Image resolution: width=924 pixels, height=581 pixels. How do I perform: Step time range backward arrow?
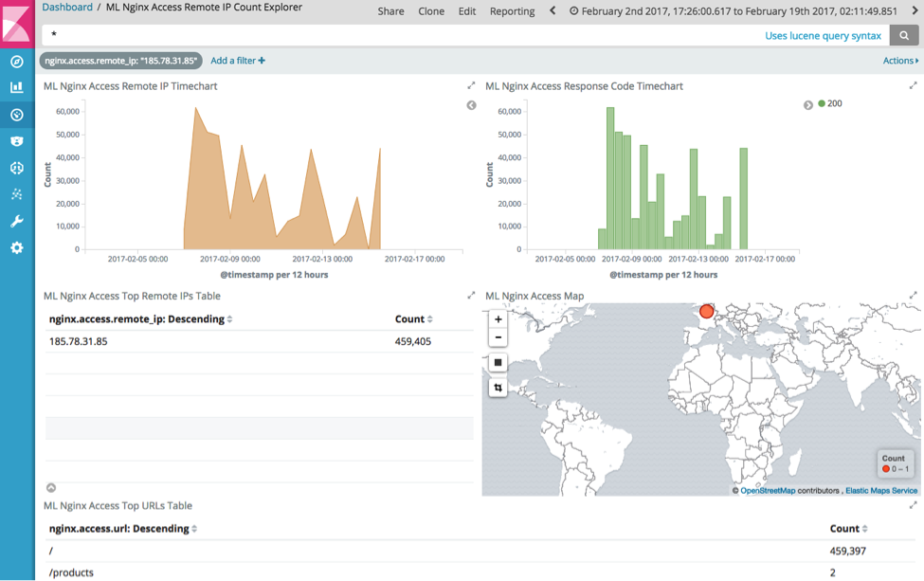tap(553, 10)
